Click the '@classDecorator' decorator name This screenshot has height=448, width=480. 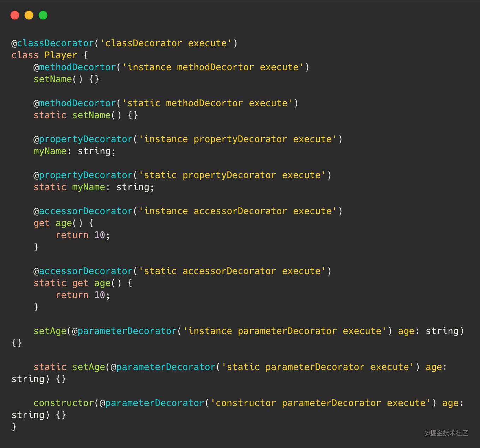53,43
